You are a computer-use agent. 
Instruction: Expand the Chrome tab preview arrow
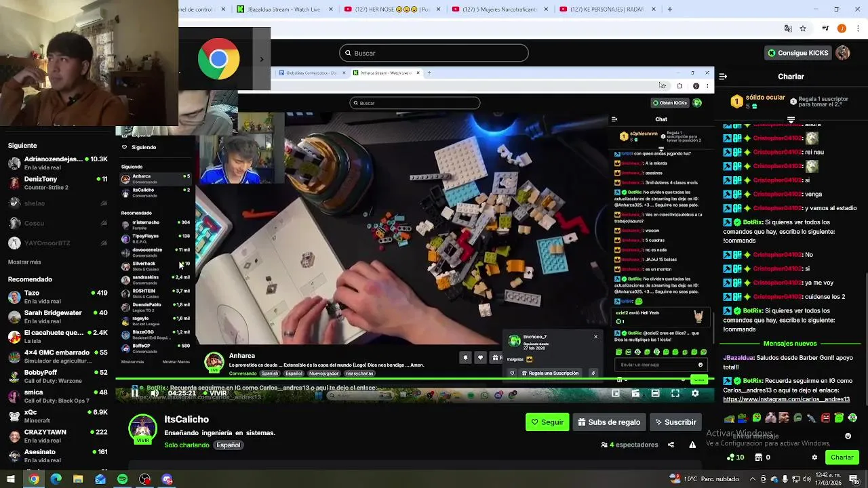(262, 59)
